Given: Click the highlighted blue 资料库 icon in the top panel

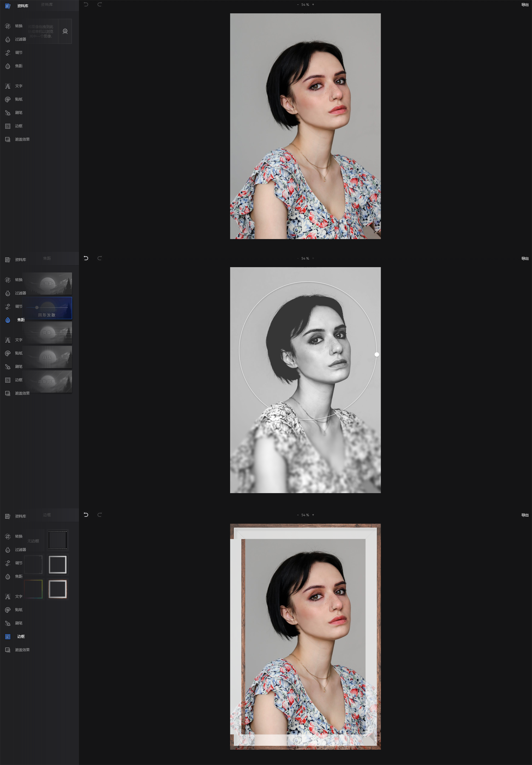Looking at the screenshot, I should tap(8, 6).
